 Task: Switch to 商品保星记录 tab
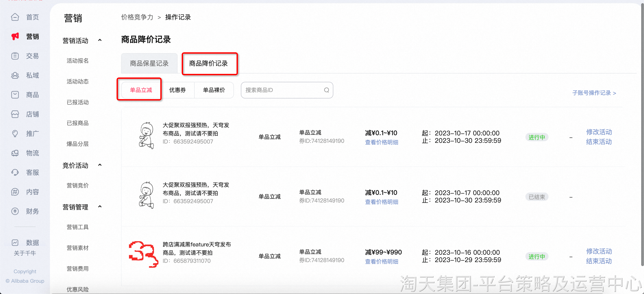(149, 63)
